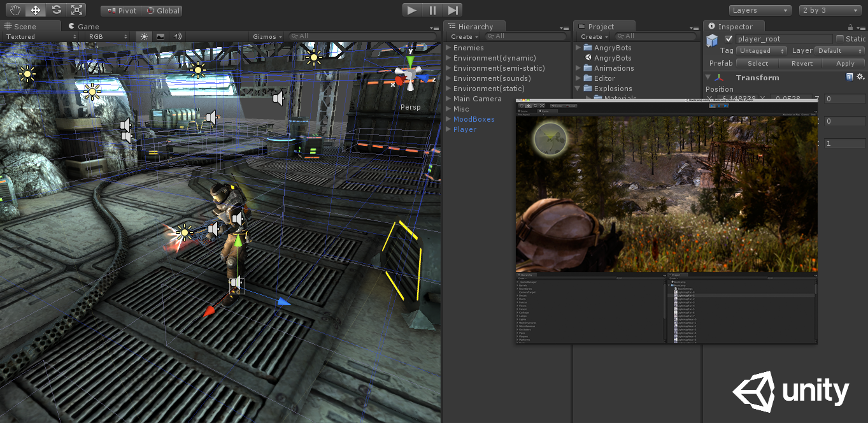Select the Hand tool in the toolbar

coord(14,10)
